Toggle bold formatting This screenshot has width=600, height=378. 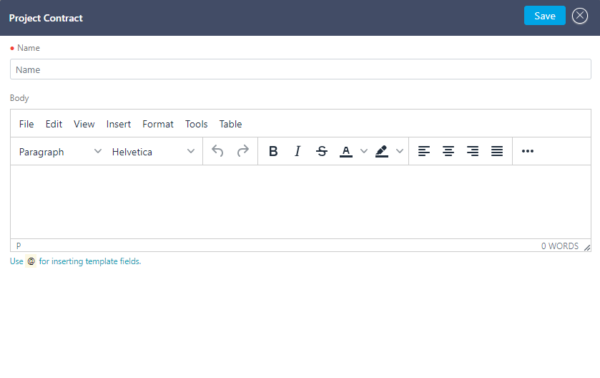[x=273, y=151]
